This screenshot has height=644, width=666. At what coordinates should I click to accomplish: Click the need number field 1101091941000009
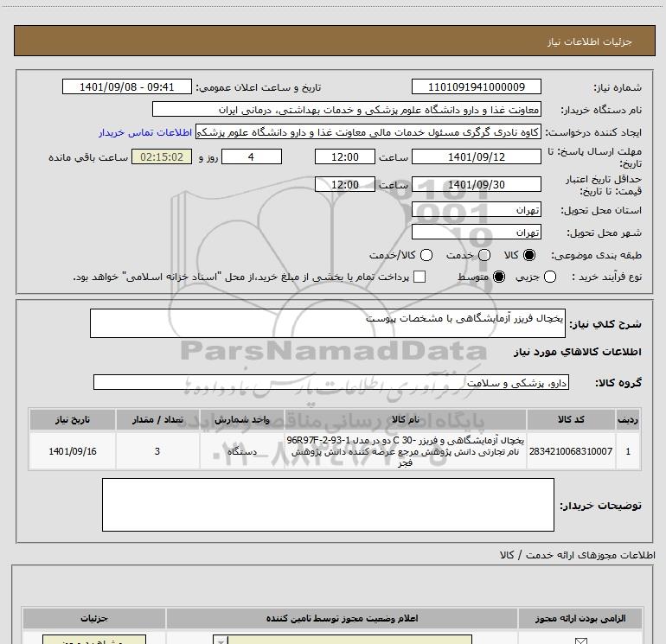tap(476, 86)
